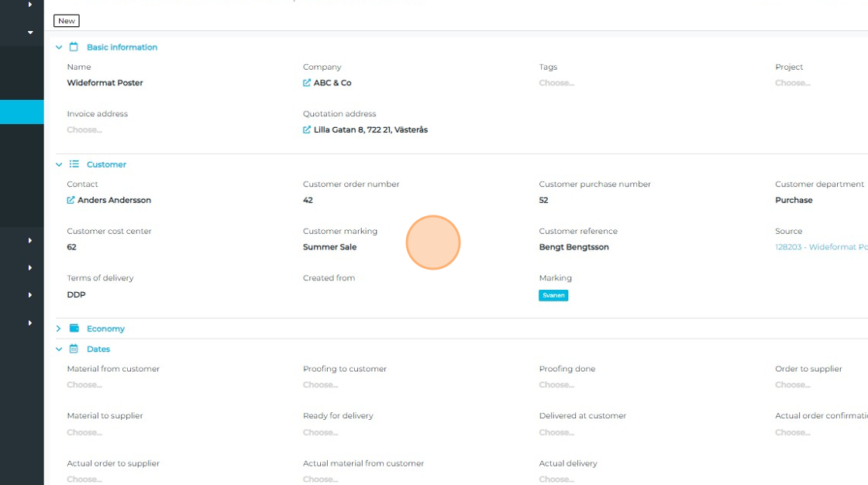Choose an invoice address
This screenshot has height=485, width=868.
pyautogui.click(x=84, y=130)
